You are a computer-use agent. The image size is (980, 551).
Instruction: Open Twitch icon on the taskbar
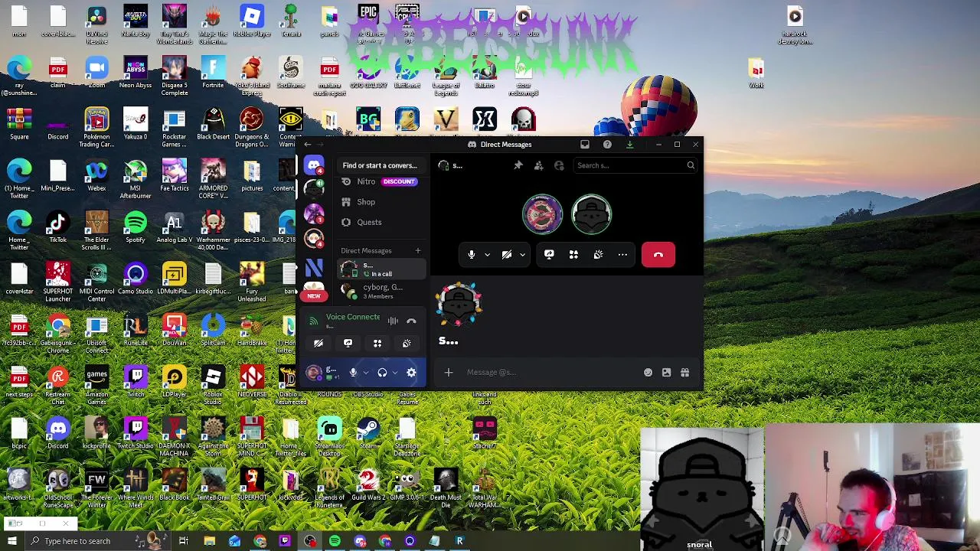(x=285, y=541)
